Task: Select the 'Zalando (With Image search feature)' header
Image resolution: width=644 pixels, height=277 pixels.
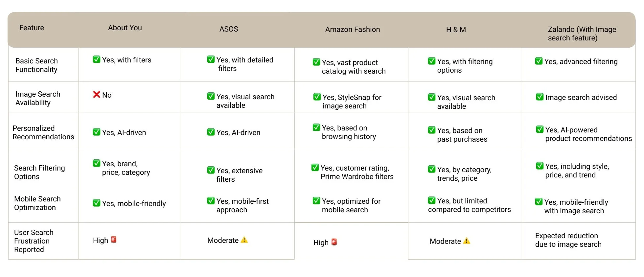Action: tap(582, 34)
